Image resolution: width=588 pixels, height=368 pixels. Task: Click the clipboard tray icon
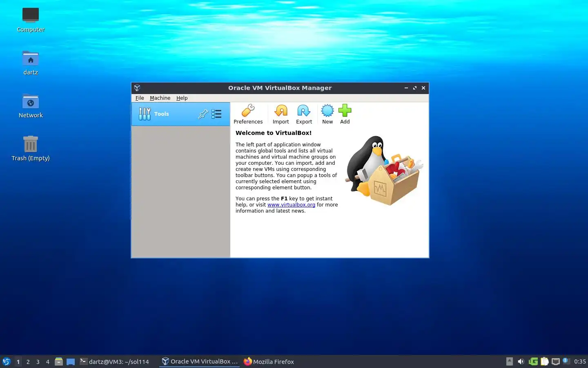544,361
